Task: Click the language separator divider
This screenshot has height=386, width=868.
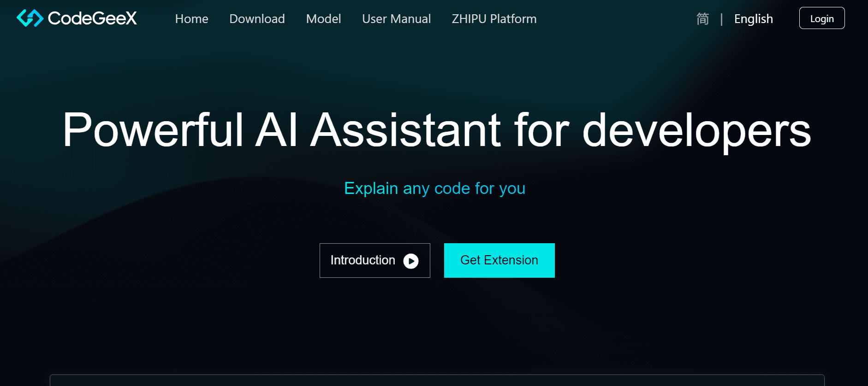Action: click(721, 19)
